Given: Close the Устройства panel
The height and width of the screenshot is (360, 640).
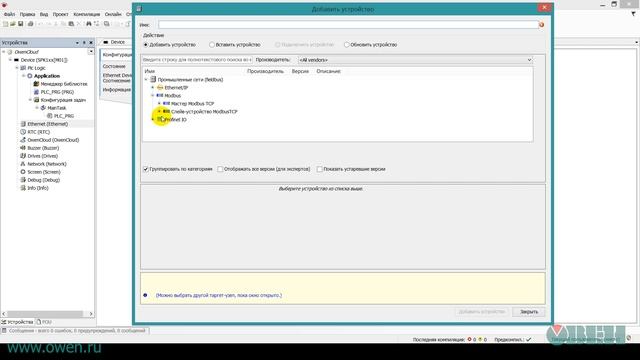Looking at the screenshot, I should 91,42.
